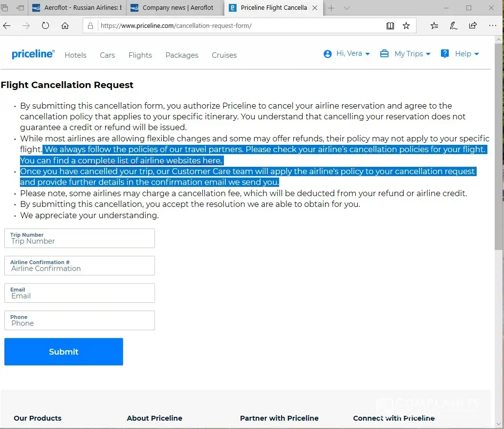Open browser settings and more ellipsis
Image resolution: width=504 pixels, height=429 pixels.
click(x=492, y=25)
